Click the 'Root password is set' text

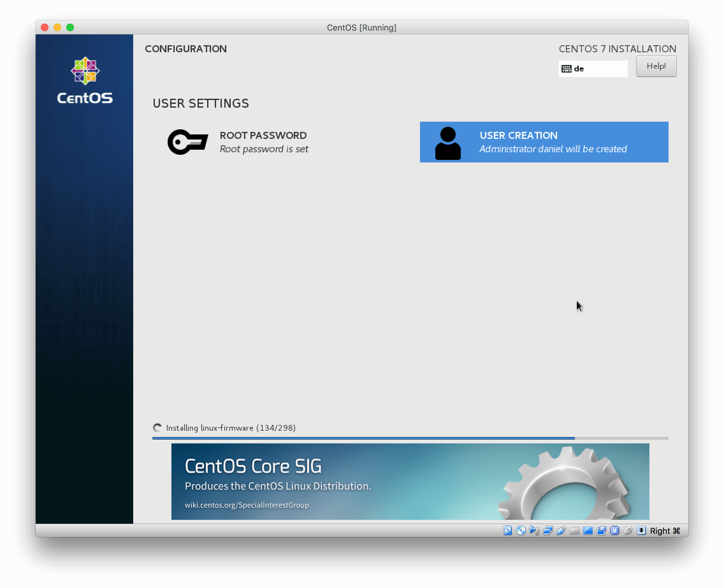(264, 149)
